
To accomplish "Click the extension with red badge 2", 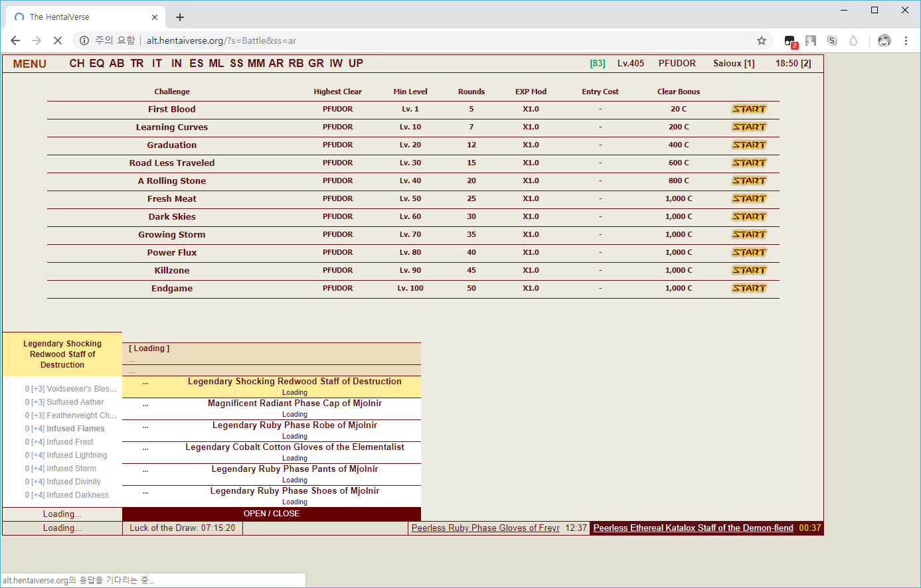I will (x=790, y=41).
